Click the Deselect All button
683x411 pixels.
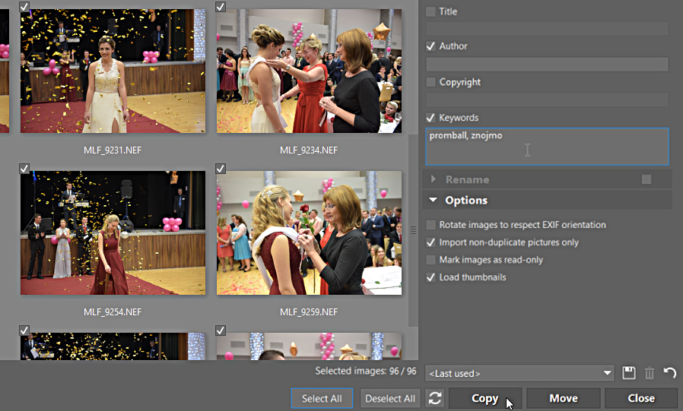click(x=390, y=398)
